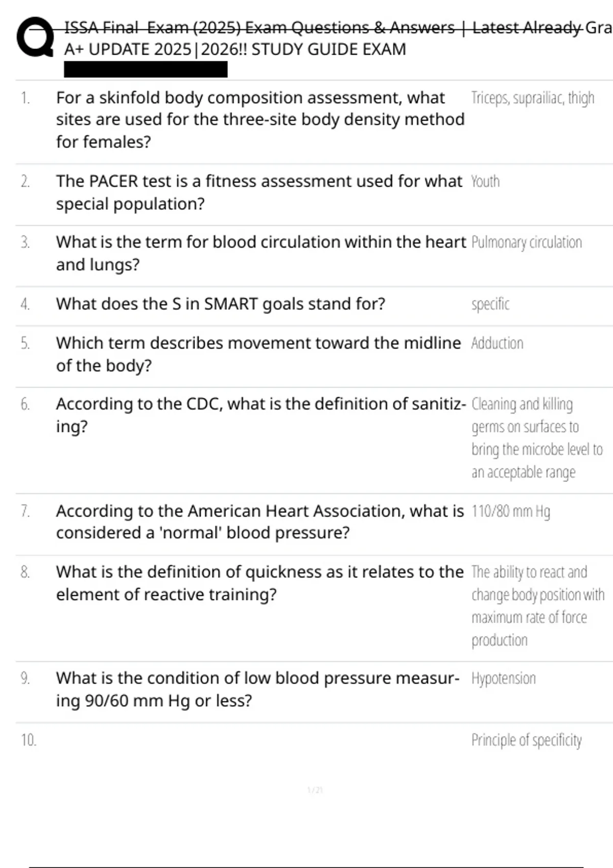
Task: Click the black redacted bar under the title
Action: [x=146, y=69]
